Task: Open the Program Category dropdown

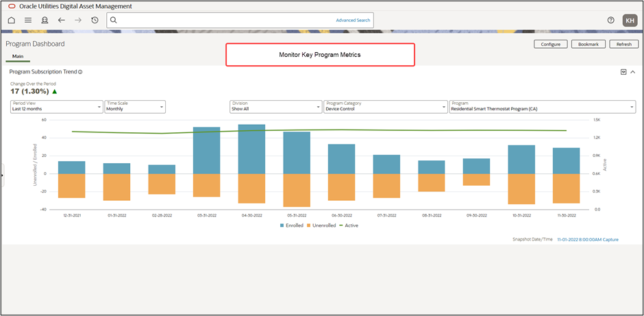Action: click(386, 106)
